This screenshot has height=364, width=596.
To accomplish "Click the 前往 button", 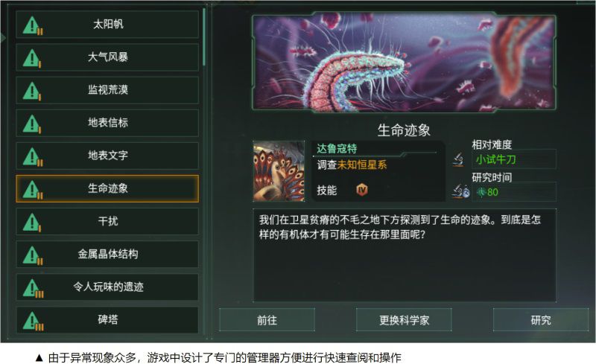I will [267, 320].
